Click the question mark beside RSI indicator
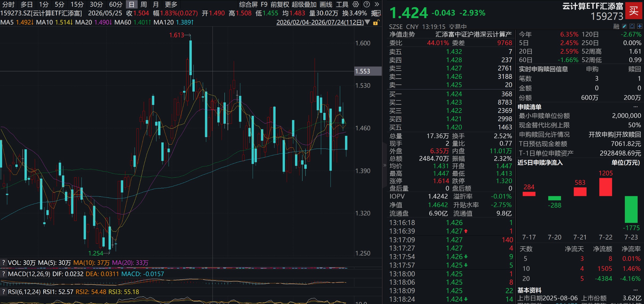The height and width of the screenshot is (304, 644). point(3,292)
